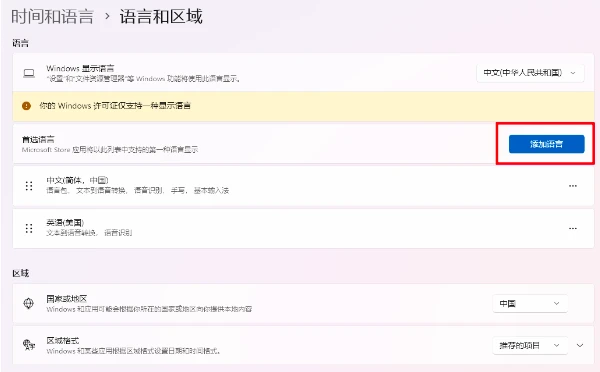This screenshot has height=372, width=600.
Task: Click the 国家或地区 label
Action: click(x=67, y=299)
